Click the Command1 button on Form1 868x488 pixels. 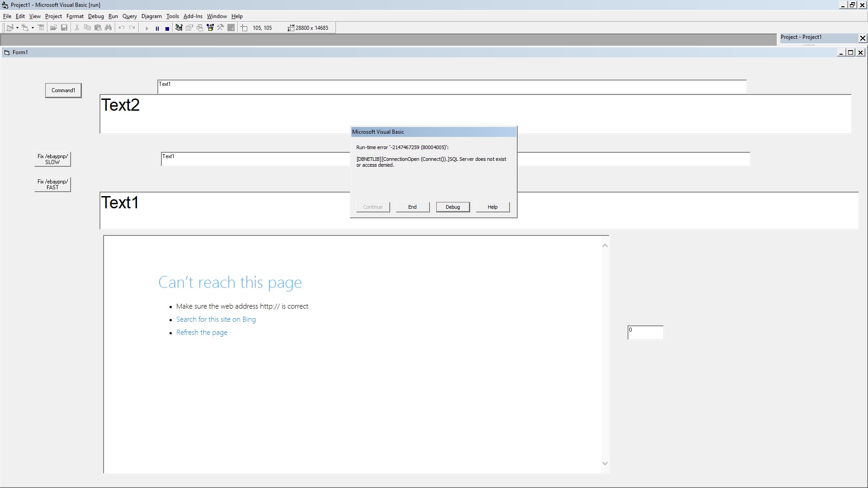click(63, 90)
